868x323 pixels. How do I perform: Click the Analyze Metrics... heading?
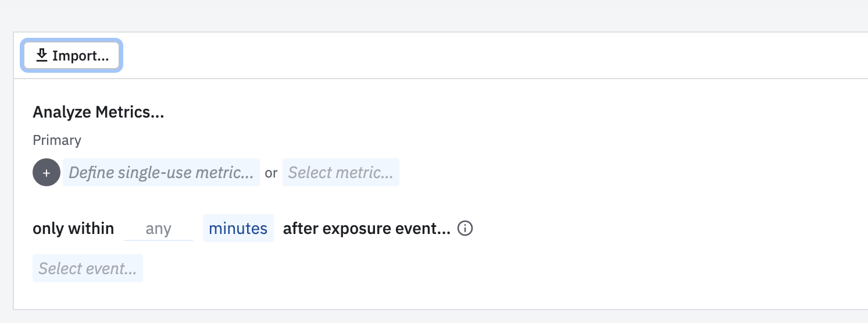[98, 112]
